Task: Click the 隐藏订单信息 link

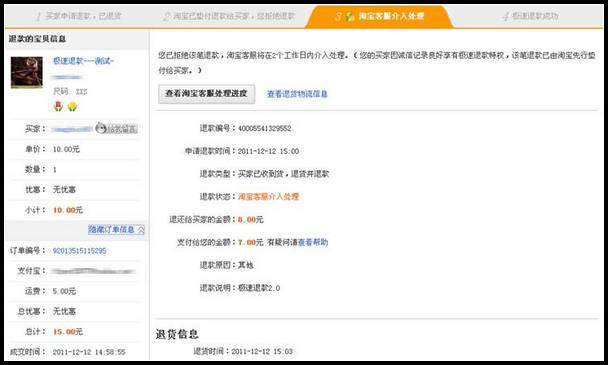Action: pyautogui.click(x=111, y=230)
